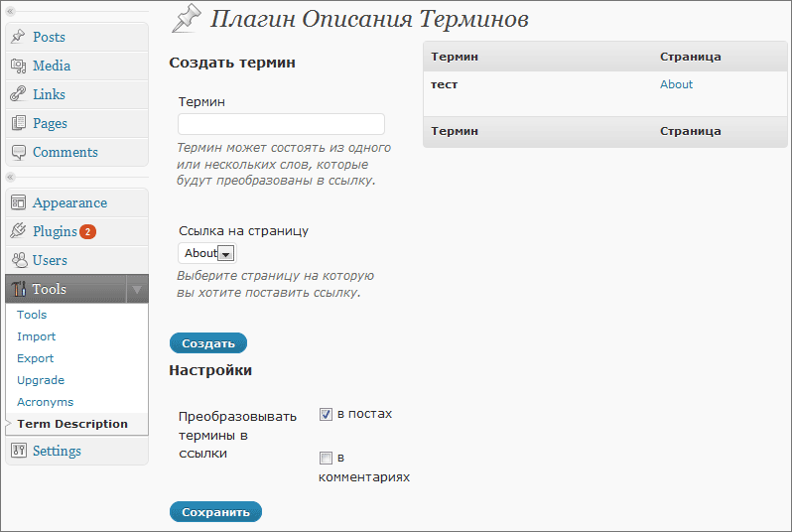The width and height of the screenshot is (792, 532).
Task: Click the Posts pushpin icon
Action: pos(18,37)
